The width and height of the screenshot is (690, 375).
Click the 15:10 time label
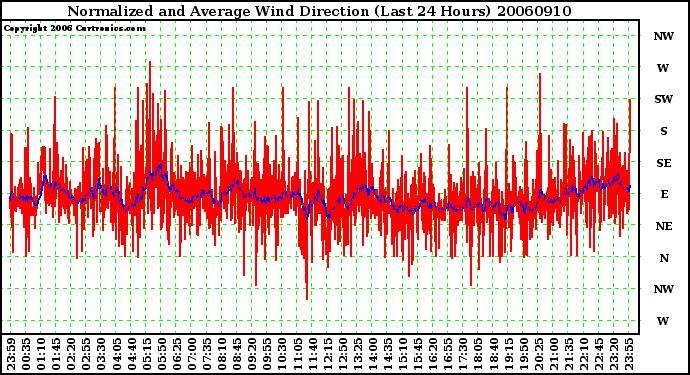click(403, 354)
